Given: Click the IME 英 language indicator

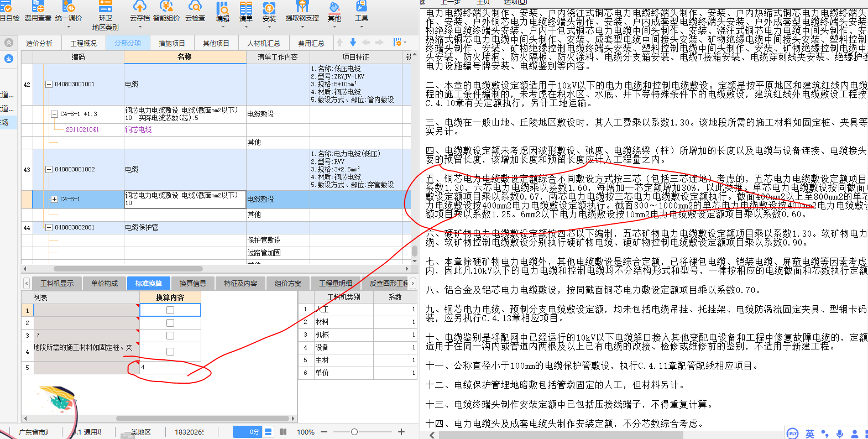Looking at the screenshot, I should (x=810, y=434).
